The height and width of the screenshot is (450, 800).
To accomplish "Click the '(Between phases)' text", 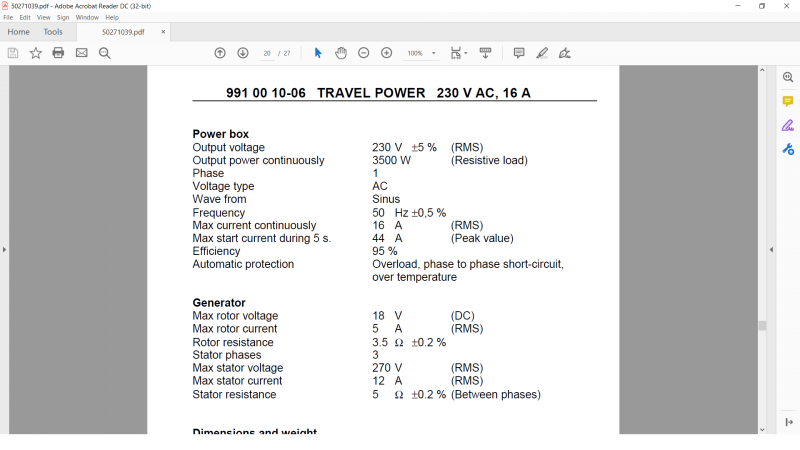I will pos(496,394).
